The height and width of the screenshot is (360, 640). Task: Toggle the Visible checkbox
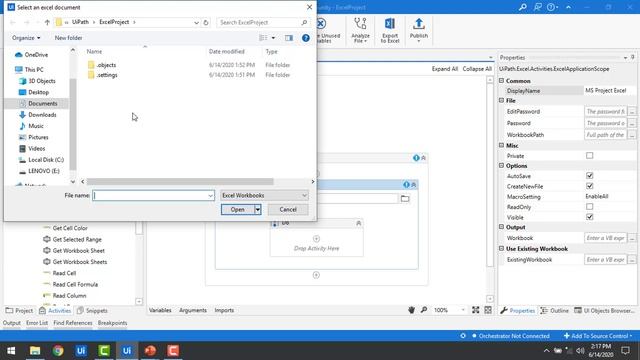point(589,217)
